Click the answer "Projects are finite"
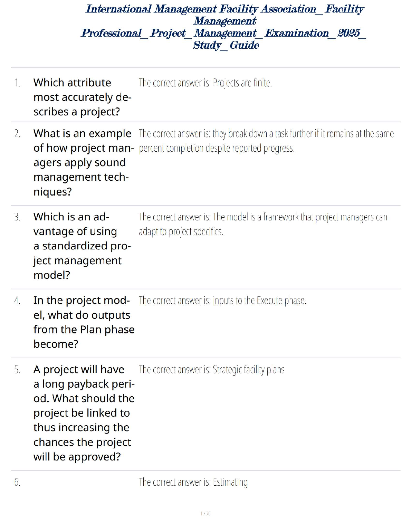 click(x=205, y=83)
